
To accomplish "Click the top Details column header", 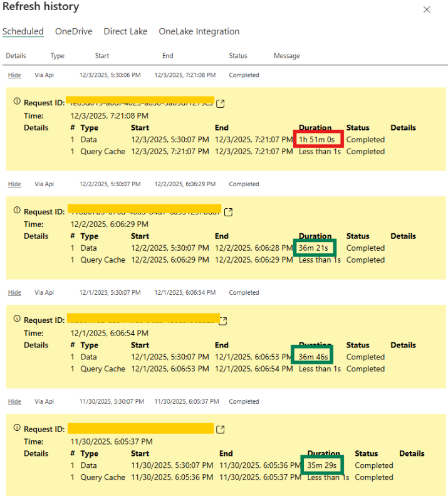I will click(x=16, y=56).
